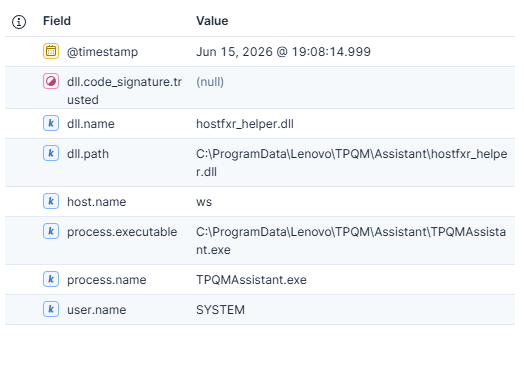This screenshot has height=368, width=524.
Task: Select the process.name field name
Action: tap(107, 280)
